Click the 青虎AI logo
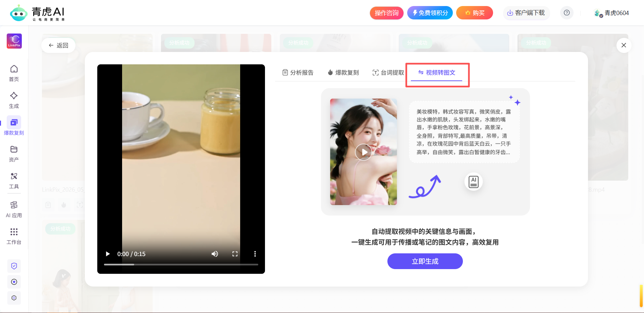 37,13
